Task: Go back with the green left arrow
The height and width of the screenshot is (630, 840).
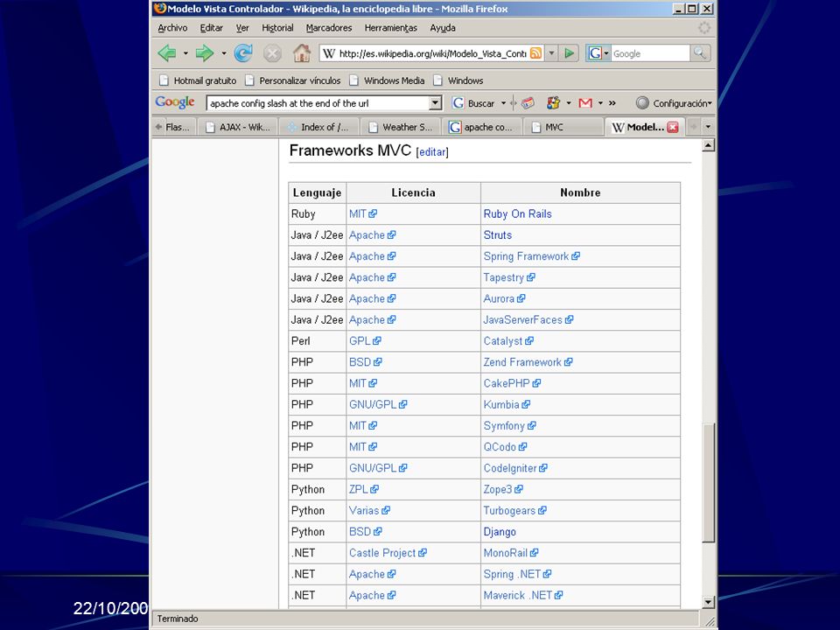Action: (x=166, y=53)
